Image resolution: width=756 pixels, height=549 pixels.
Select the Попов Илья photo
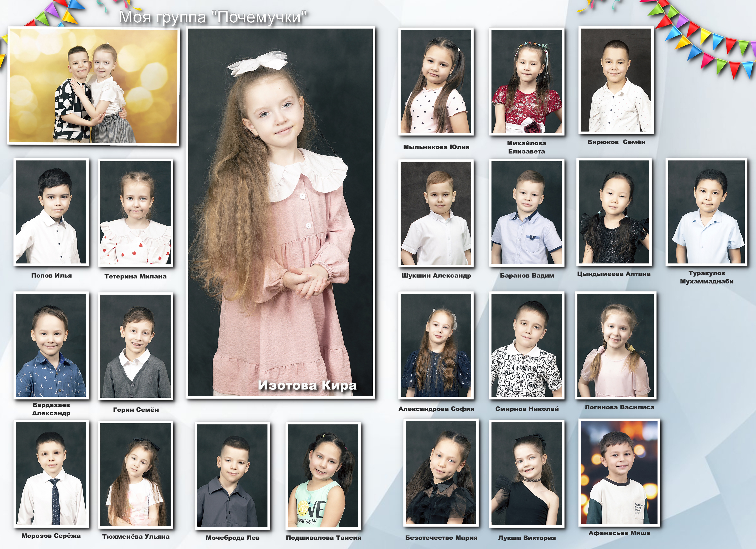(x=51, y=212)
